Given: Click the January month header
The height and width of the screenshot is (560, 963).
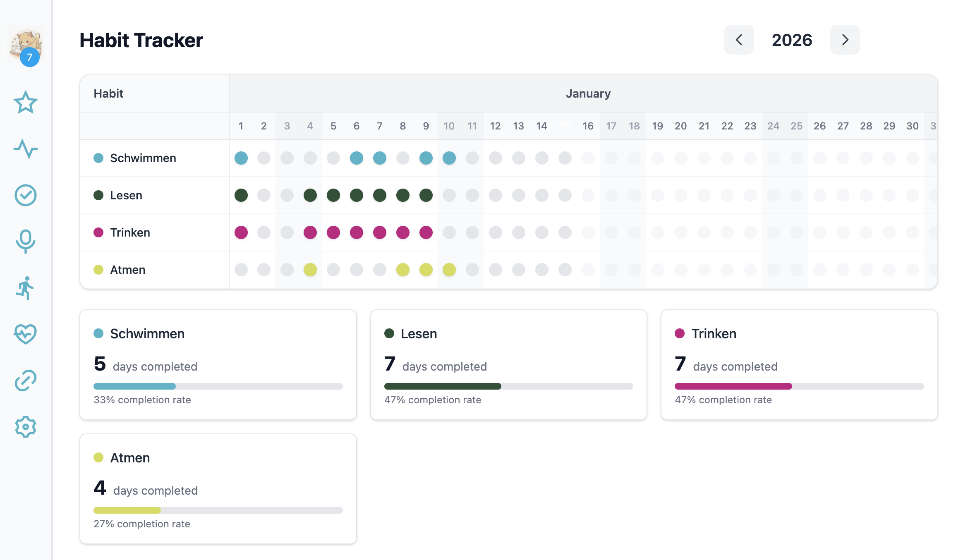Looking at the screenshot, I should [588, 93].
